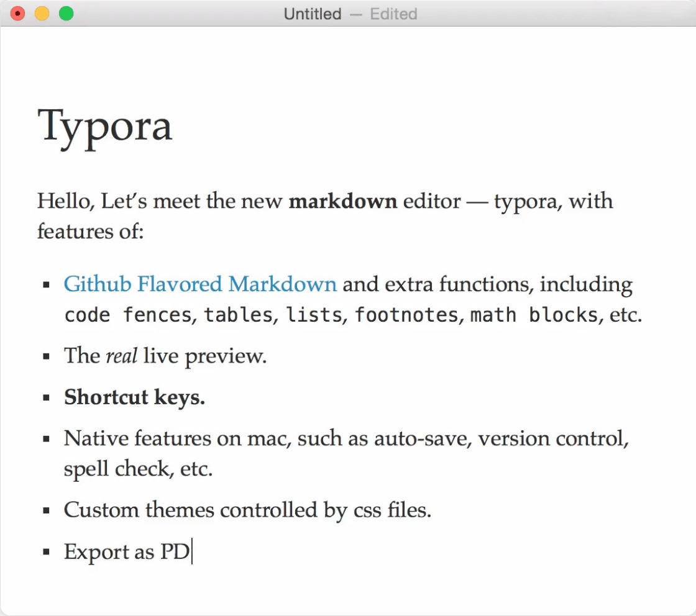Click the Untitled document title
The height and width of the screenshot is (616, 696).
pos(313,14)
